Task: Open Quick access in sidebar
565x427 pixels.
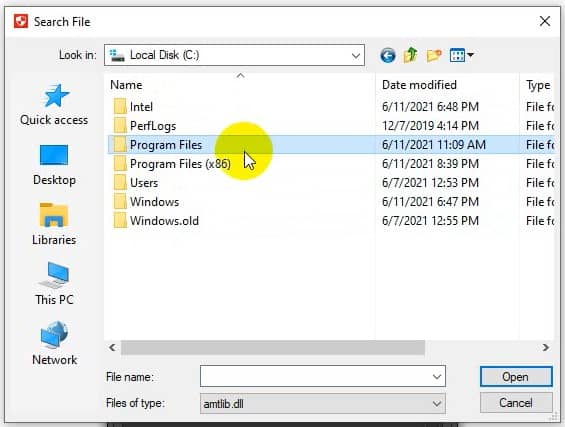Action: tap(54, 104)
